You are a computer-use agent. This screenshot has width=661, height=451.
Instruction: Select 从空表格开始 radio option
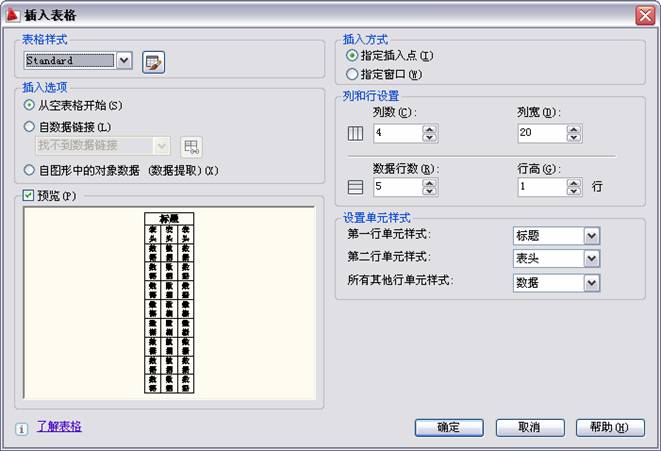coord(29,105)
